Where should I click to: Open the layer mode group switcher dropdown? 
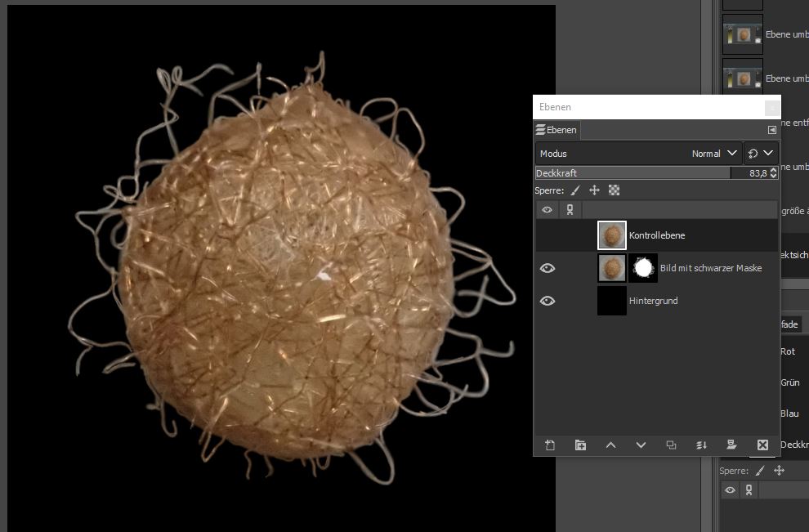[x=761, y=154]
